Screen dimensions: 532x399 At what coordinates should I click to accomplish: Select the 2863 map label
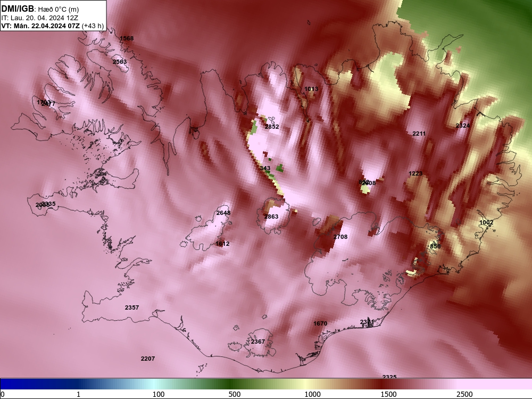point(271,217)
